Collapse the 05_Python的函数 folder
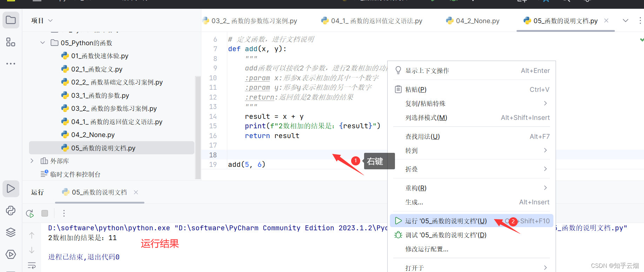 pos(42,43)
